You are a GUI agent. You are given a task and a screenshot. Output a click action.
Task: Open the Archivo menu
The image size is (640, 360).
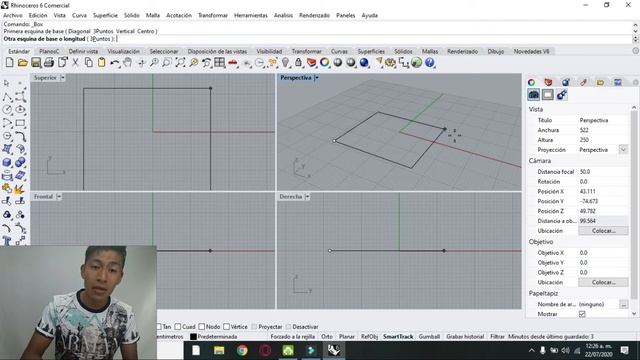13,15
